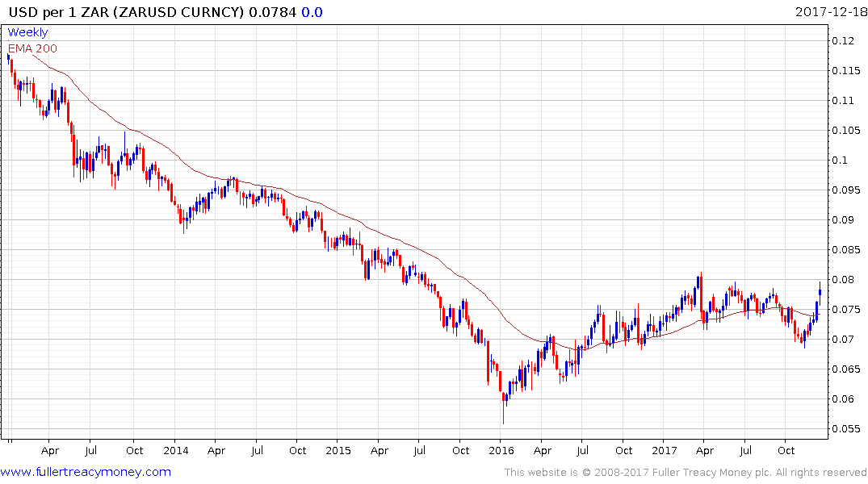Click the 0.07 price axis label

[x=842, y=339]
